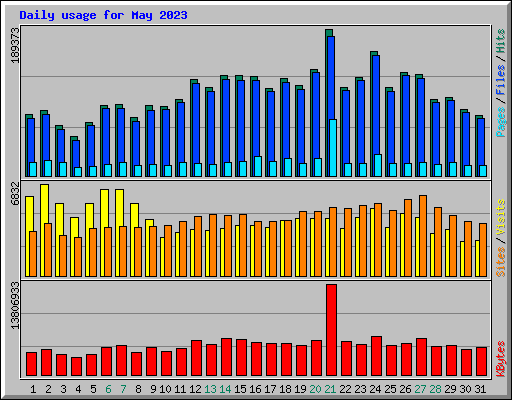Click the green weekend day label 27
This screenshot has height=400, width=512.
pos(420,389)
